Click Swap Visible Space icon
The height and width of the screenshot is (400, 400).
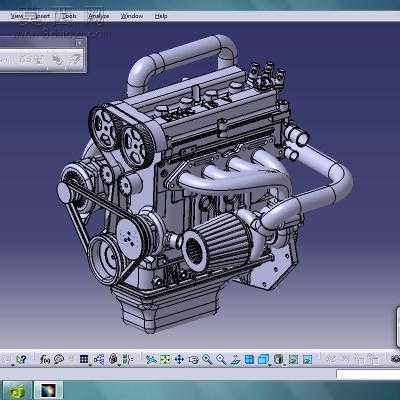click(x=307, y=359)
